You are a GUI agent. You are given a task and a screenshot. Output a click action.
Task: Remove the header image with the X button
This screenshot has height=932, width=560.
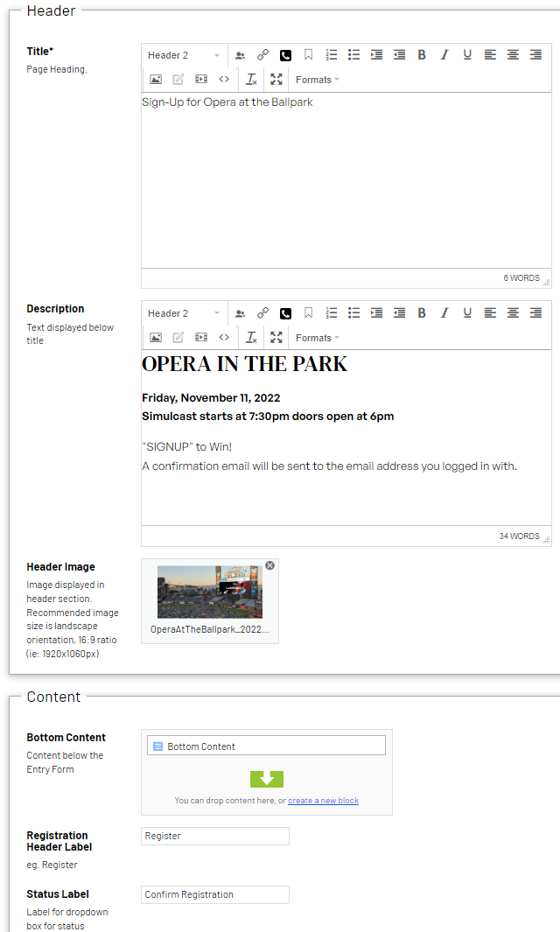pyautogui.click(x=269, y=565)
